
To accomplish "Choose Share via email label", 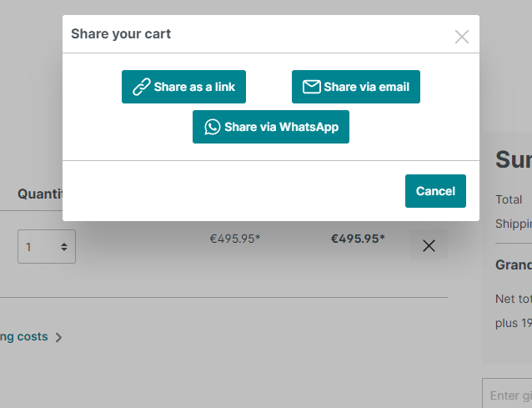I will coord(366,87).
